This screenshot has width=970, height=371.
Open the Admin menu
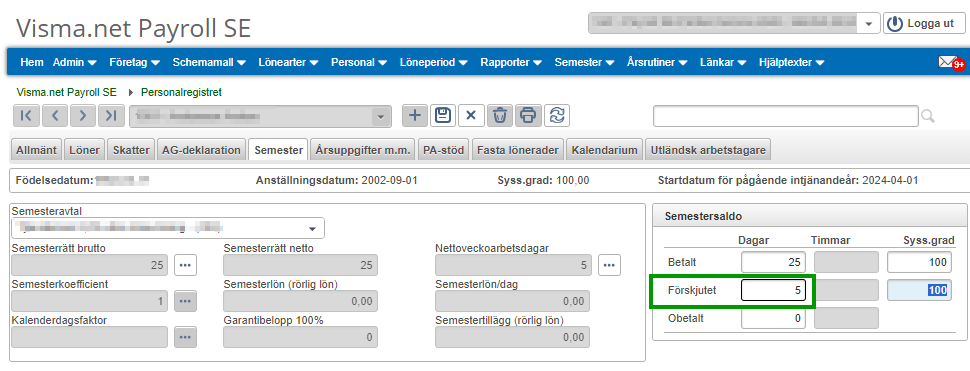pyautogui.click(x=75, y=62)
